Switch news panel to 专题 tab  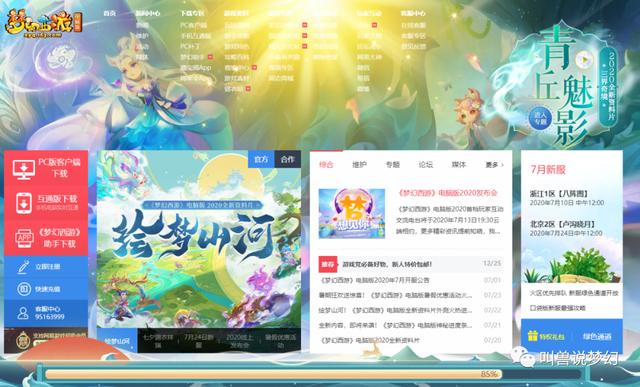click(x=393, y=165)
